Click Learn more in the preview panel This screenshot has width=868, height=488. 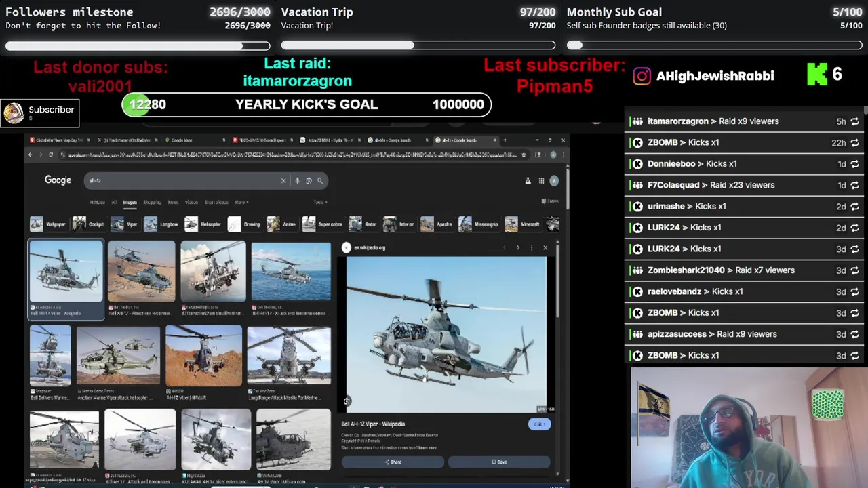pos(427,448)
